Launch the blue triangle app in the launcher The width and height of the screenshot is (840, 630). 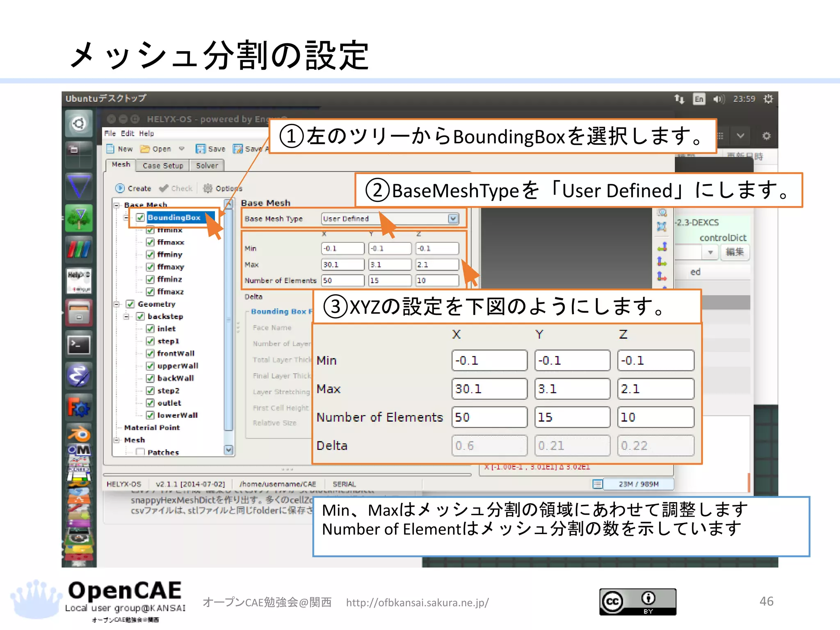pyautogui.click(x=79, y=186)
